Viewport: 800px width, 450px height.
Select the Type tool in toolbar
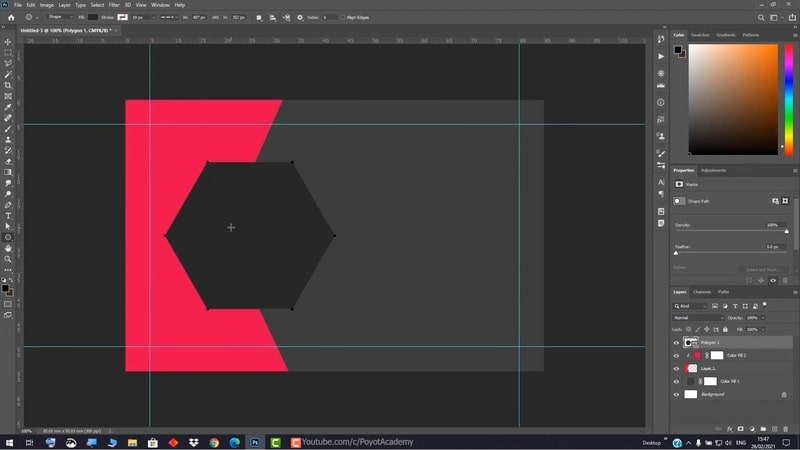pyautogui.click(x=8, y=215)
